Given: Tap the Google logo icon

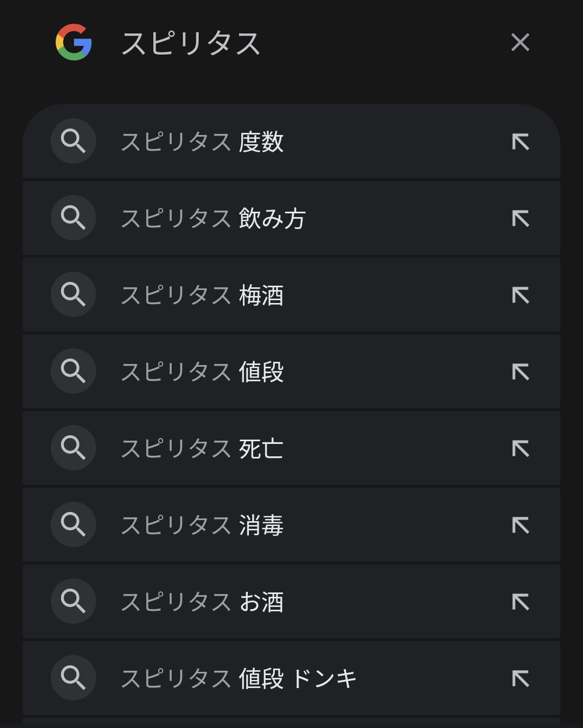Looking at the screenshot, I should coord(74,42).
